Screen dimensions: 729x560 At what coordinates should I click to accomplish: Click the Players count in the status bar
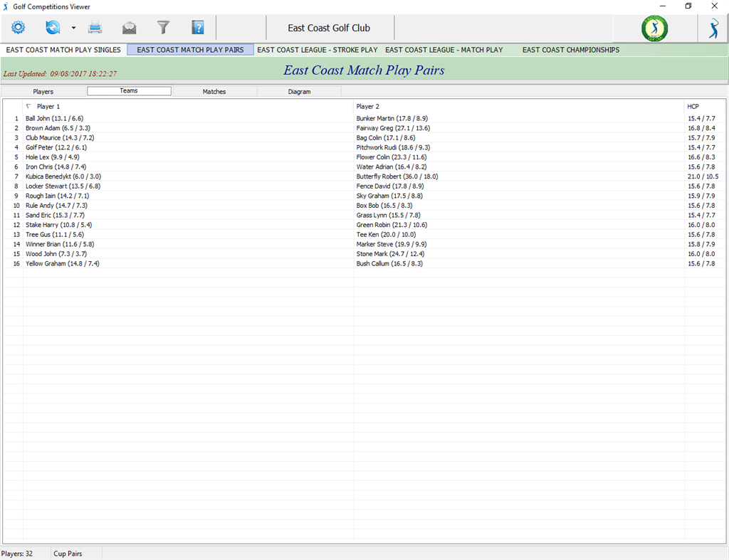click(18, 553)
